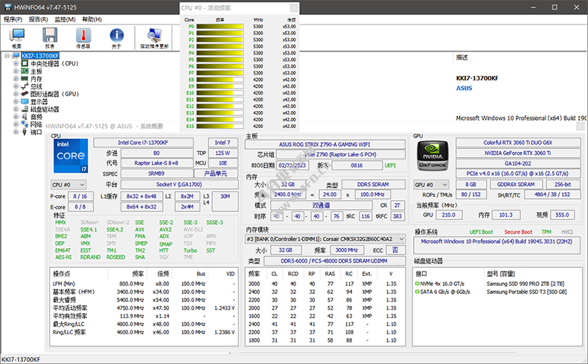Expand the 内存 (Memory) tree node
588x364 pixels.
coord(16,79)
